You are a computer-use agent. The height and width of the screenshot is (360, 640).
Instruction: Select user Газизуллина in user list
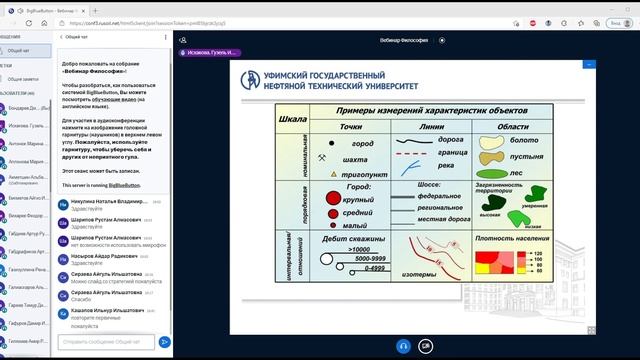[x=24, y=270]
